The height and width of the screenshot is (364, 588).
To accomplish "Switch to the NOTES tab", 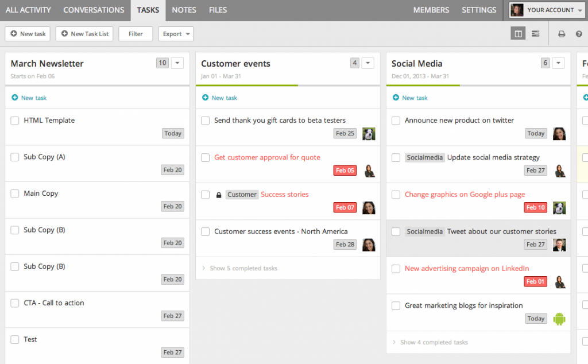I will pos(184,10).
